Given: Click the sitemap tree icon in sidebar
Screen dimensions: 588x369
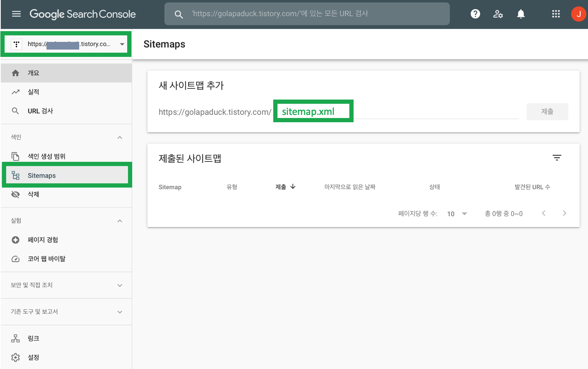Looking at the screenshot, I should click(15, 176).
